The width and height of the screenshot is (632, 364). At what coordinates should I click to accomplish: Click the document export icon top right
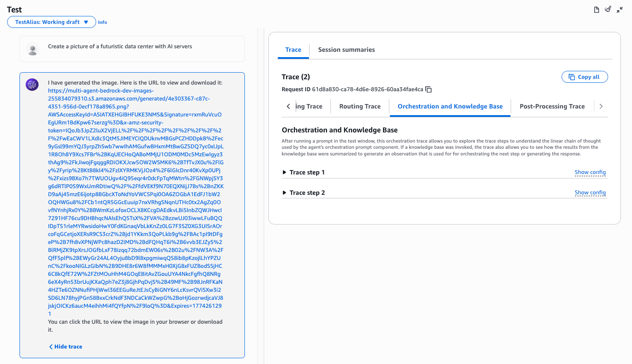[x=596, y=9]
